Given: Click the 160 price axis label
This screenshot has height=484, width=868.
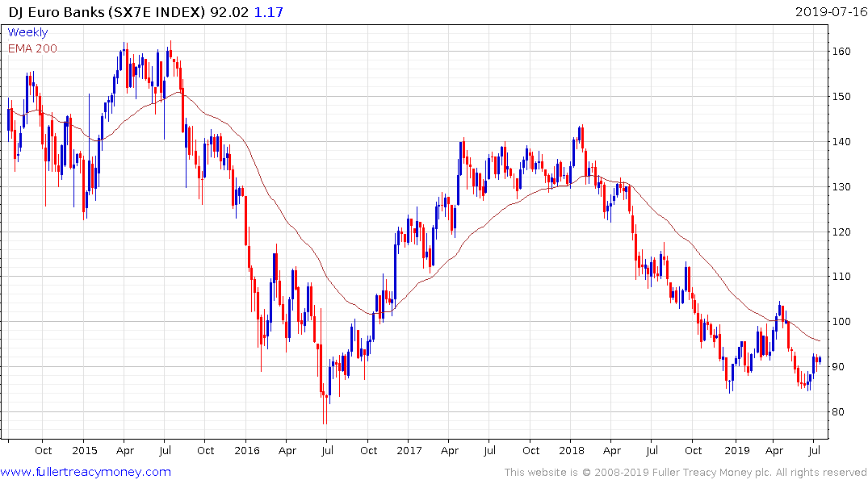Looking at the screenshot, I should tap(841, 52).
